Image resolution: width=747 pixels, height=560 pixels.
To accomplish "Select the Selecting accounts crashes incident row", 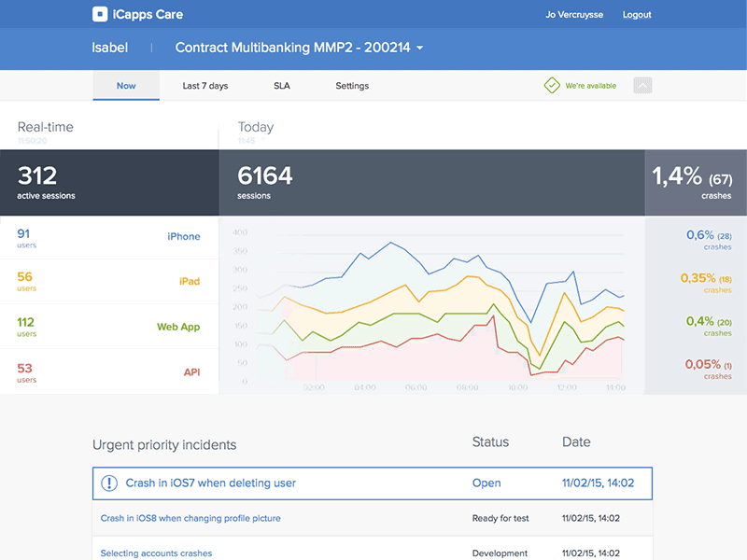I will [x=156, y=553].
